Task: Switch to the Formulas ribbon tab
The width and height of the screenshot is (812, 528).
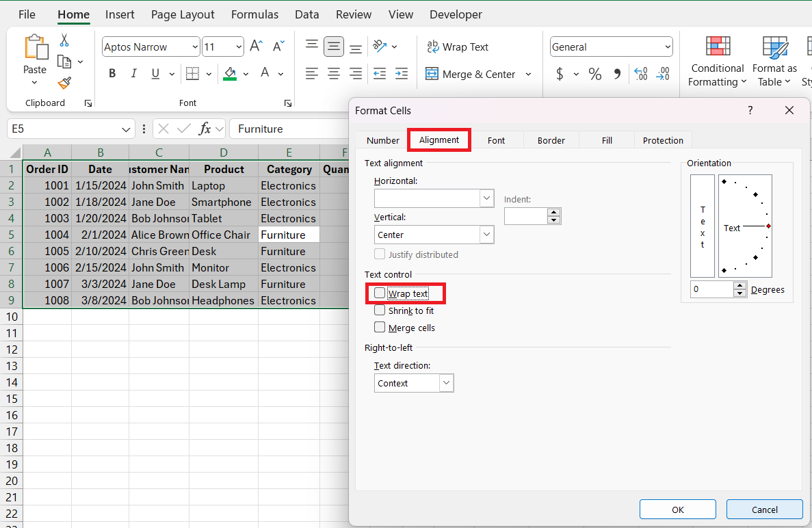Action: pos(254,14)
